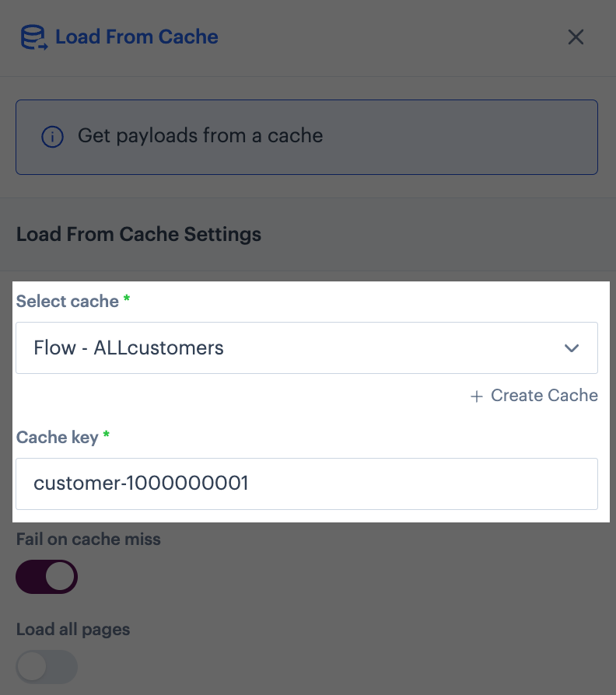Screen dimensions: 616x695
Task: Select the Flow - ALLcustomers value text
Action: (128, 348)
